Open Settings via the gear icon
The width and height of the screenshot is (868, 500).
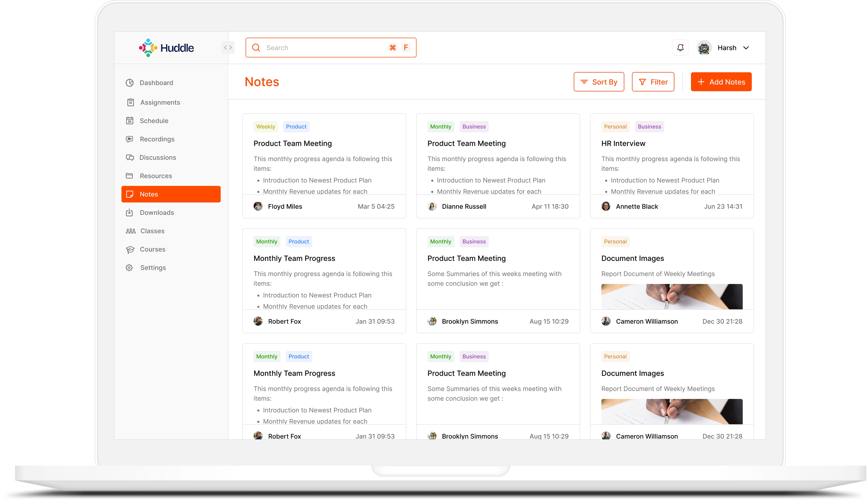click(129, 268)
